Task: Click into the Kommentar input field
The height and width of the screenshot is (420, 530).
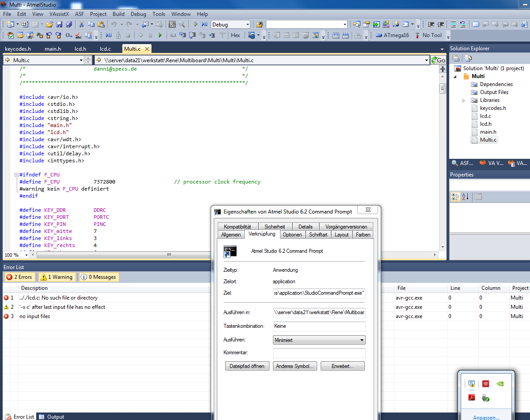Action: coord(319,353)
